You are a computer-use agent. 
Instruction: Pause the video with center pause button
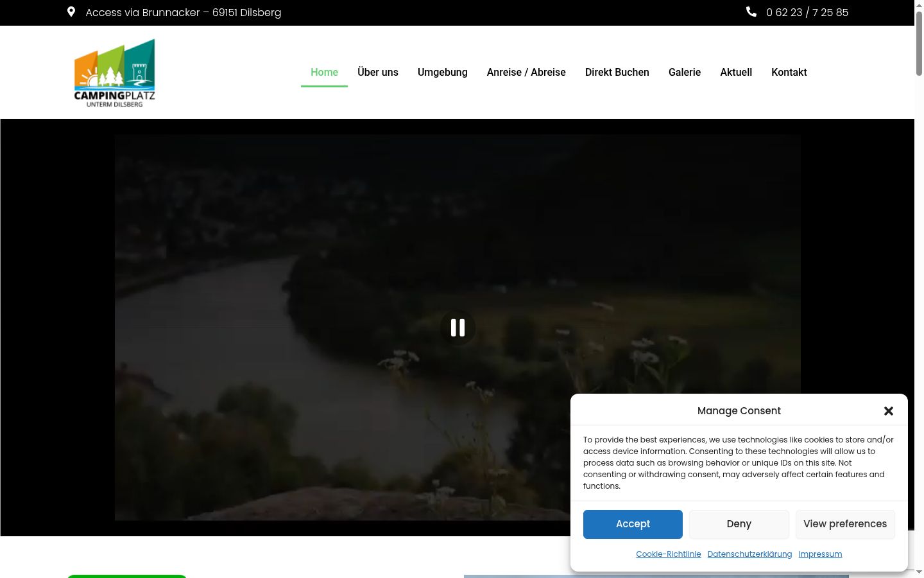click(x=458, y=328)
